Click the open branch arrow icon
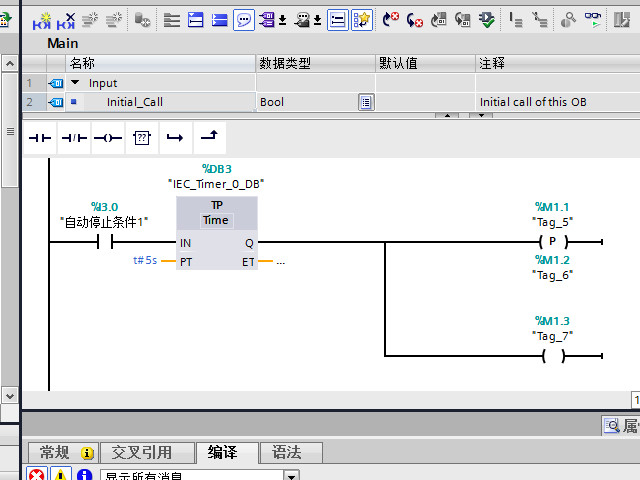Image resolution: width=640 pixels, height=480 pixels. [176, 138]
